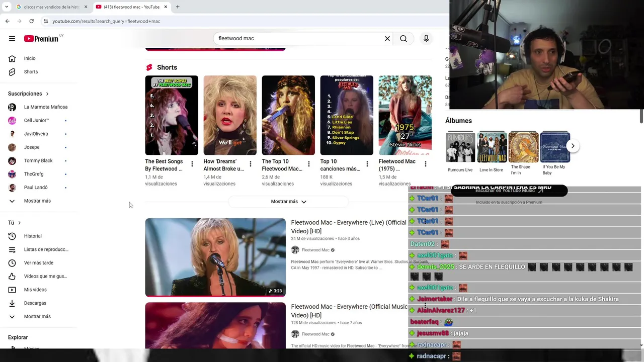
Task: Close the discos mas vendidos tab
Action: 86,7
